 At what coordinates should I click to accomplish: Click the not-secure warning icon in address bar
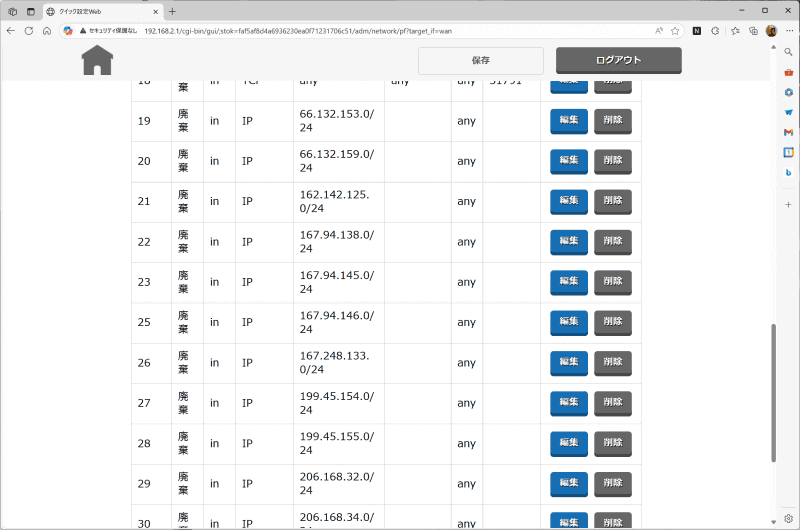83,31
